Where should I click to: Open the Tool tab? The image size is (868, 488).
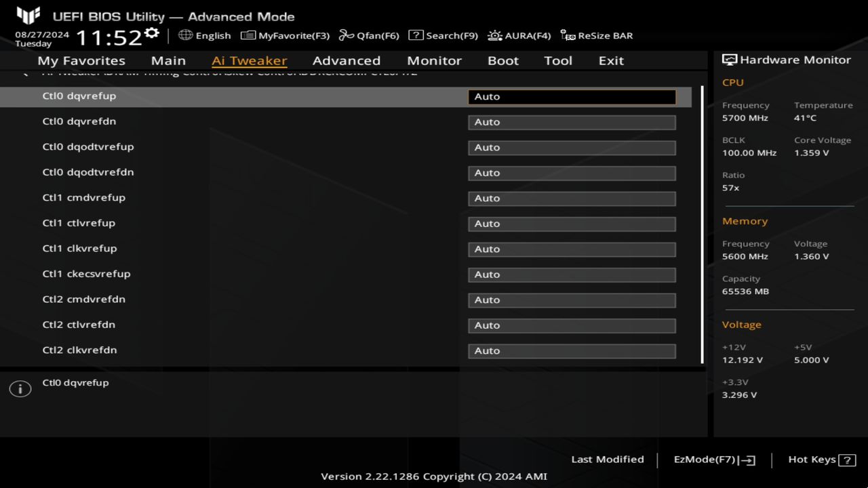click(558, 60)
